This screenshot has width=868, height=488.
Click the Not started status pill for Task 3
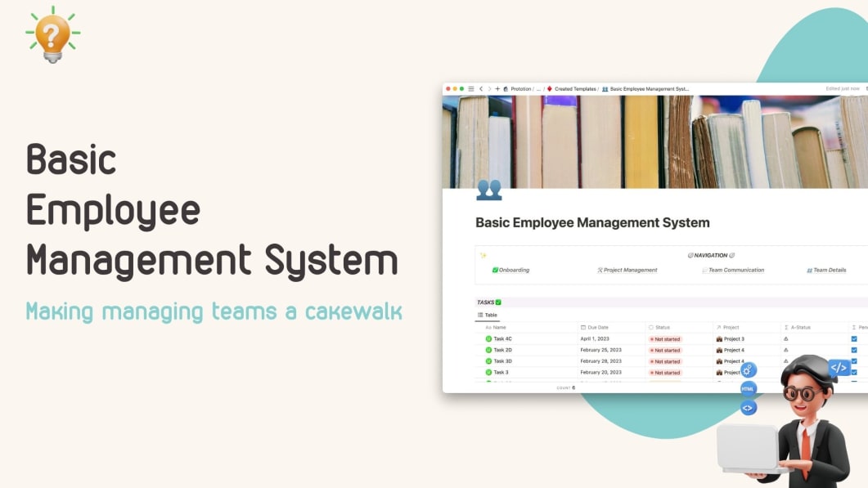click(x=665, y=372)
